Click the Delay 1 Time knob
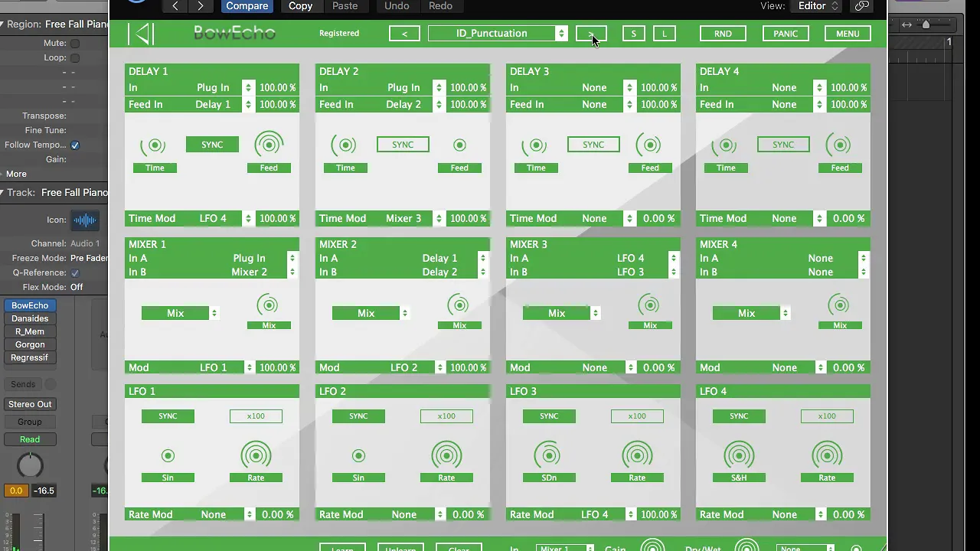980x551 pixels. (x=154, y=145)
